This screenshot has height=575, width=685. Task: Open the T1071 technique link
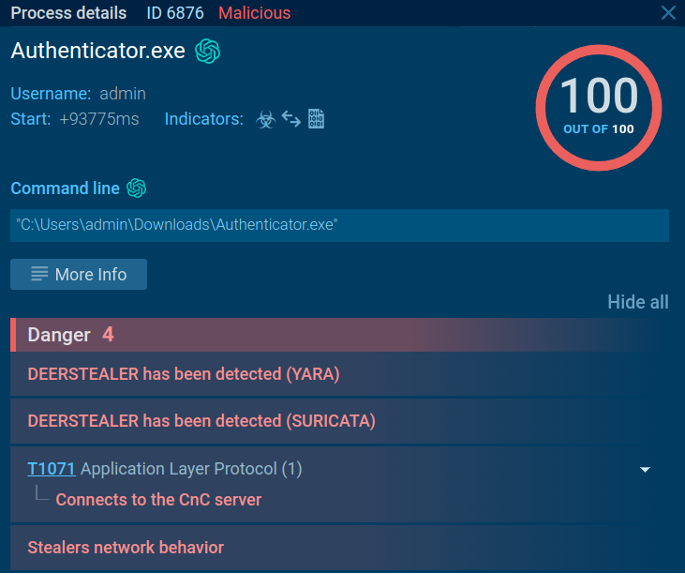(51, 469)
